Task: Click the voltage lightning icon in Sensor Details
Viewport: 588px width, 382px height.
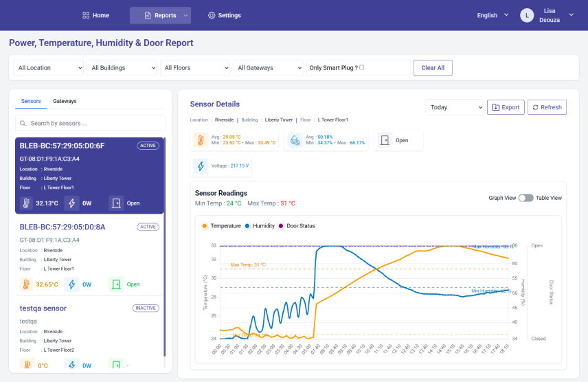Action: point(201,166)
